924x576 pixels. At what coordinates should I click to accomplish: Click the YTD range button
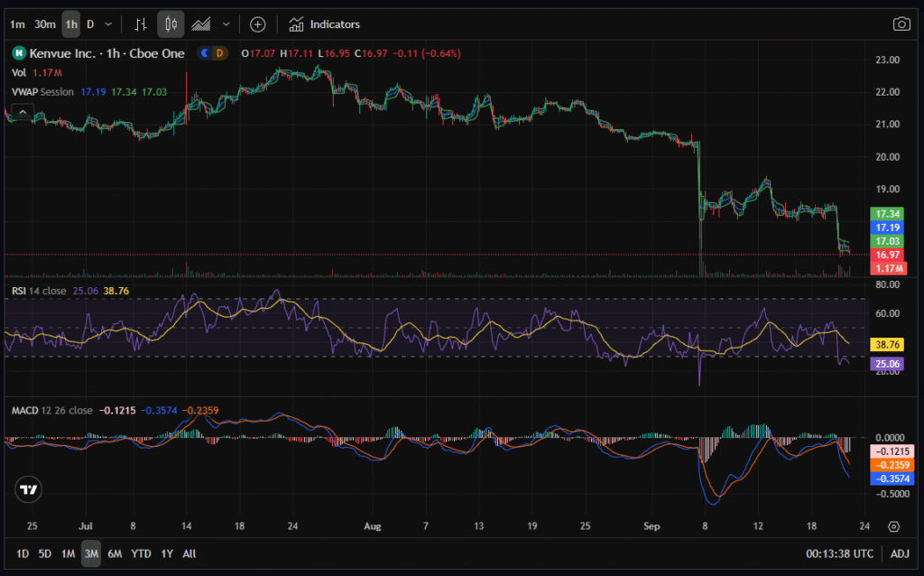pyautogui.click(x=141, y=553)
